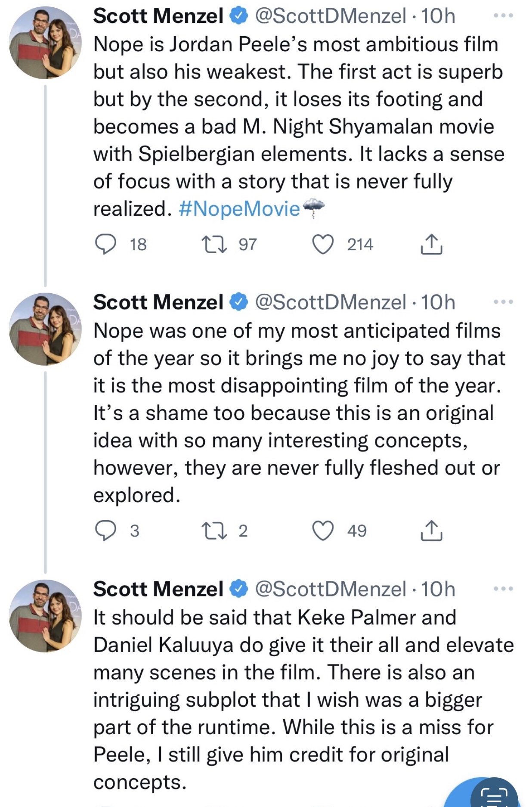Retweet the tweet with 2 retweets
The height and width of the screenshot is (807, 532).
(x=215, y=531)
